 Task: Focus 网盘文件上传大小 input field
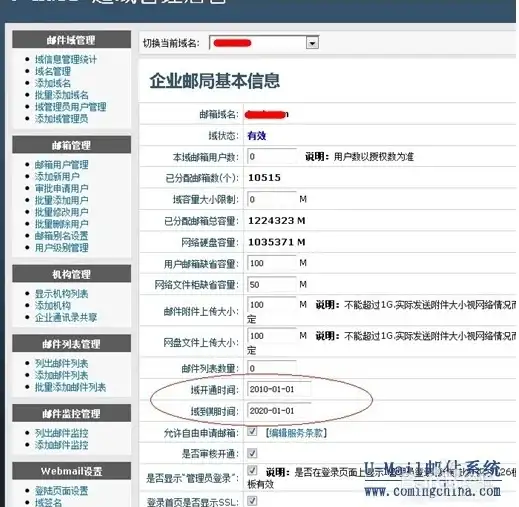(x=272, y=336)
